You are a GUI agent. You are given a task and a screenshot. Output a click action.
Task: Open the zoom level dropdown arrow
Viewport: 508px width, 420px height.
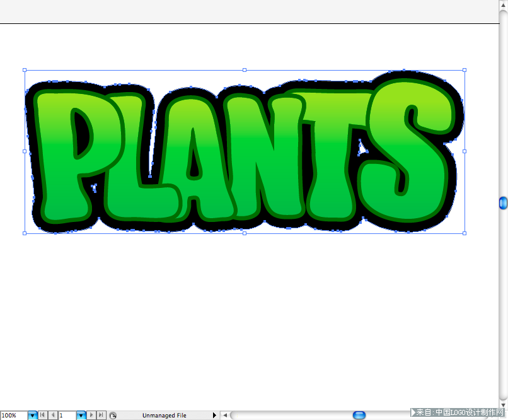[x=32, y=415]
